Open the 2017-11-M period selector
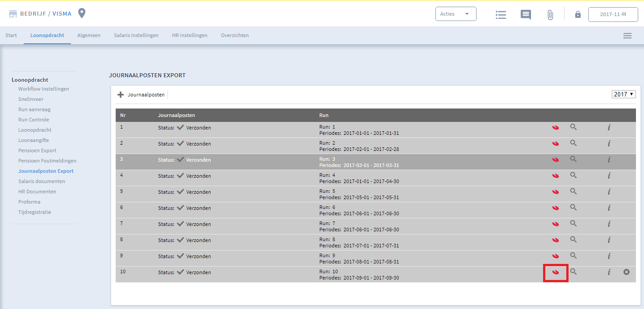 (613, 14)
